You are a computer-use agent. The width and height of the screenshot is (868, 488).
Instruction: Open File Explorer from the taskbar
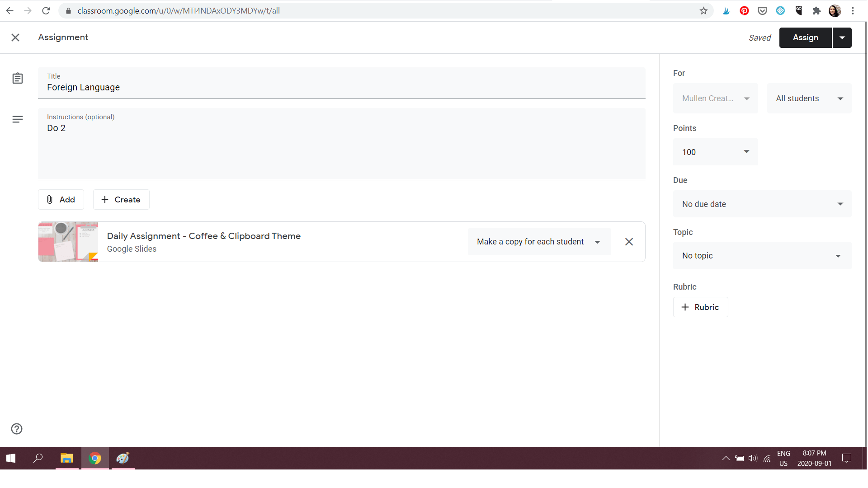point(67,458)
